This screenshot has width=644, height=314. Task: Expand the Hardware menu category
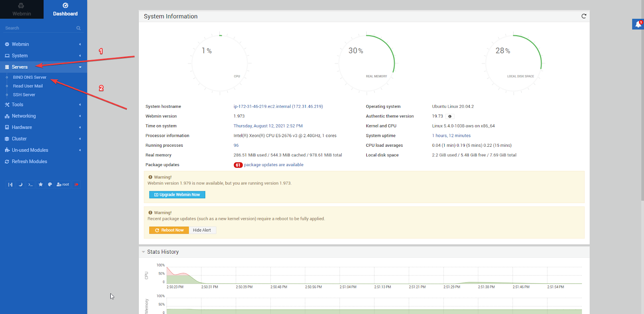(x=43, y=127)
